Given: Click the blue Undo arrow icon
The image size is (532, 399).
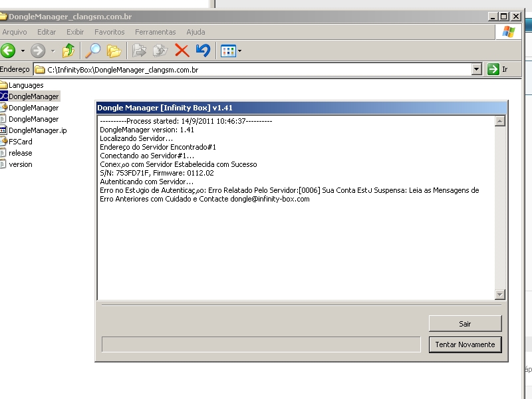Looking at the screenshot, I should 203,51.
